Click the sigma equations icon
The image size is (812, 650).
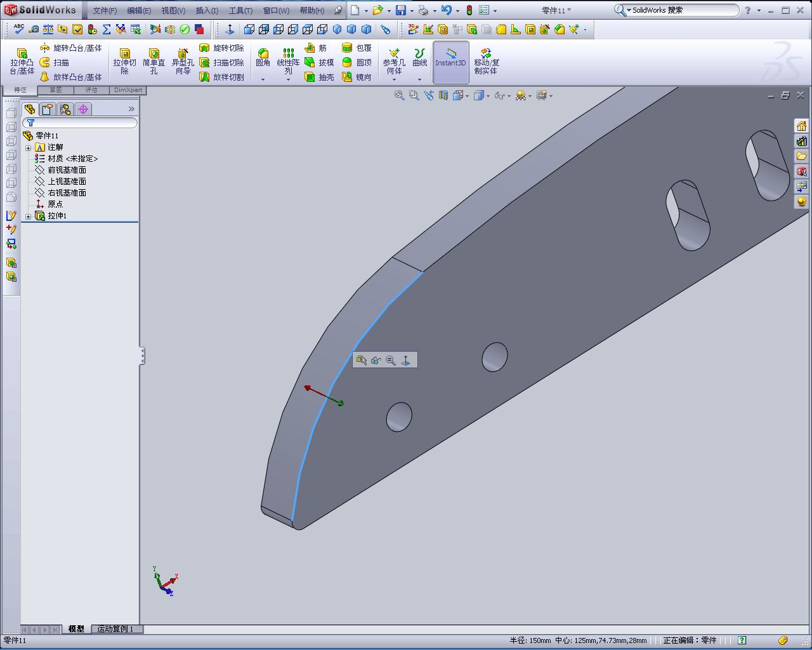(x=107, y=29)
